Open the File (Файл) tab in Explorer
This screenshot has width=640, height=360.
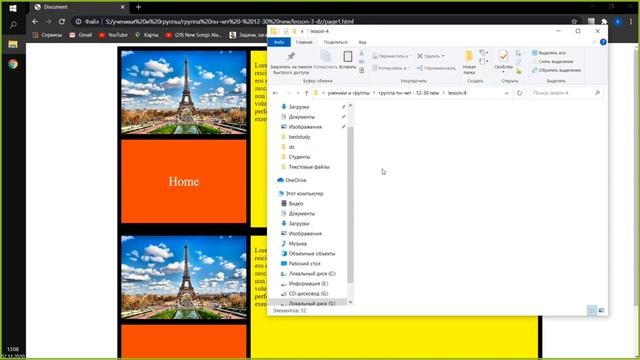[279, 42]
